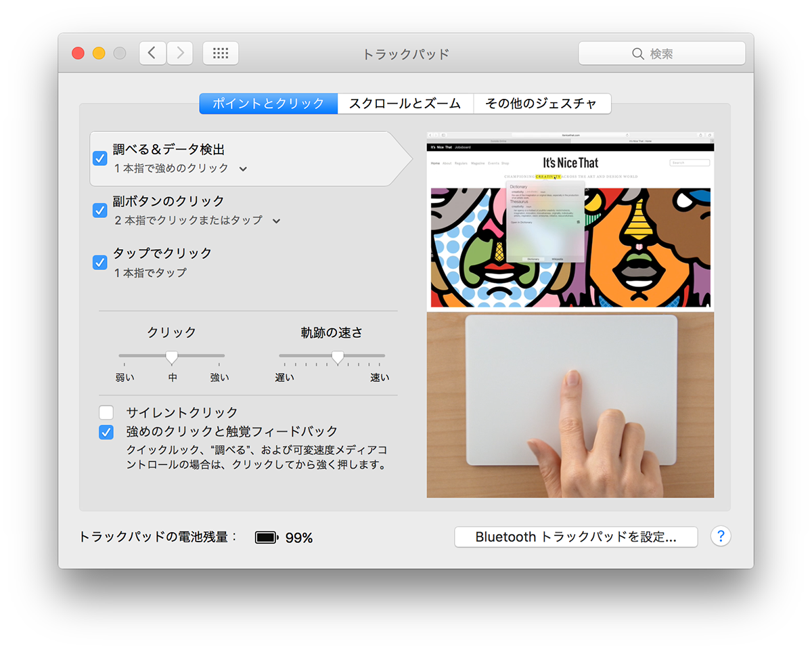The width and height of the screenshot is (812, 652).
Task: Open the Show All preferences grid icon
Action: click(221, 53)
